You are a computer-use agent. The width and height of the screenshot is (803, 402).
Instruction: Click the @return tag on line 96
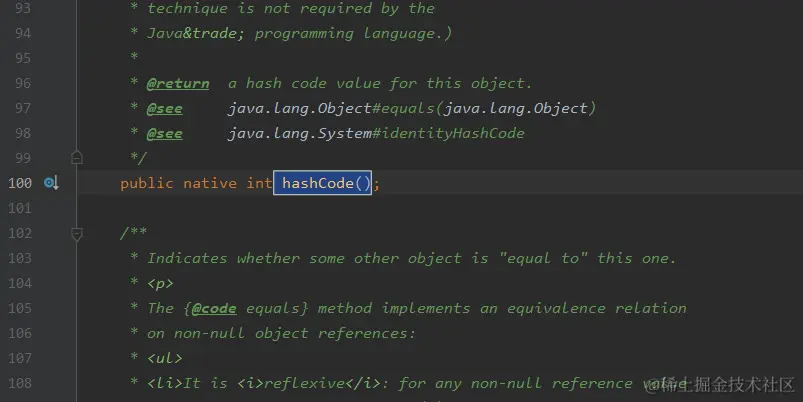pos(178,83)
